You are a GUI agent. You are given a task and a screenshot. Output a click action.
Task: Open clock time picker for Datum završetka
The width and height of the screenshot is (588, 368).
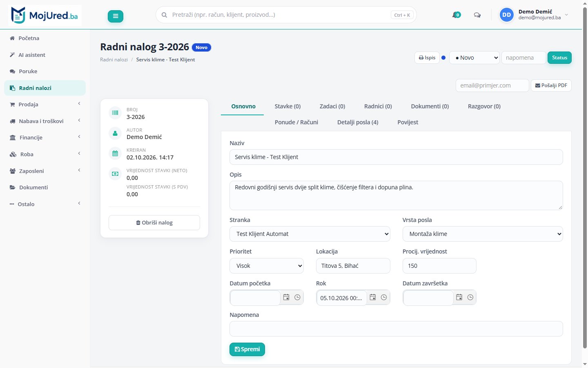point(470,297)
